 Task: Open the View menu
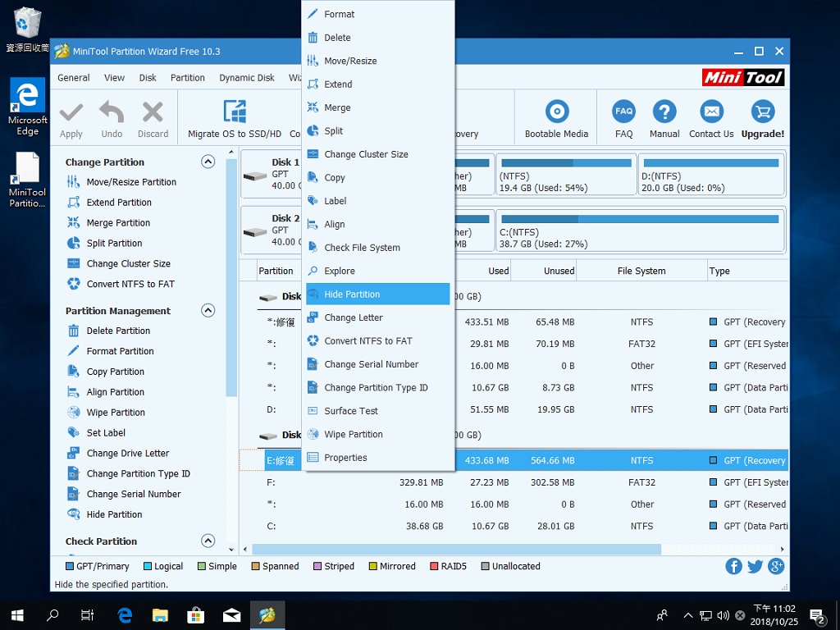(114, 78)
